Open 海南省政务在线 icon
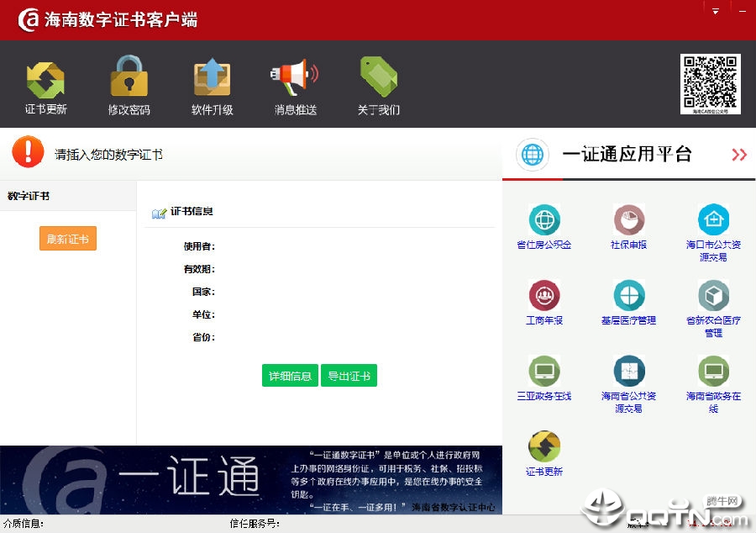This screenshot has height=533, width=756. (713, 371)
